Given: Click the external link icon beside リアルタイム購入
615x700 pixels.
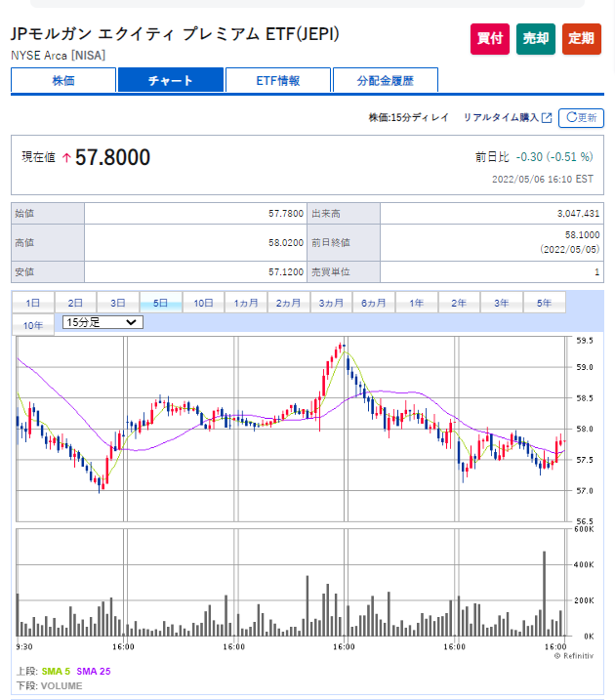Looking at the screenshot, I should (547, 118).
